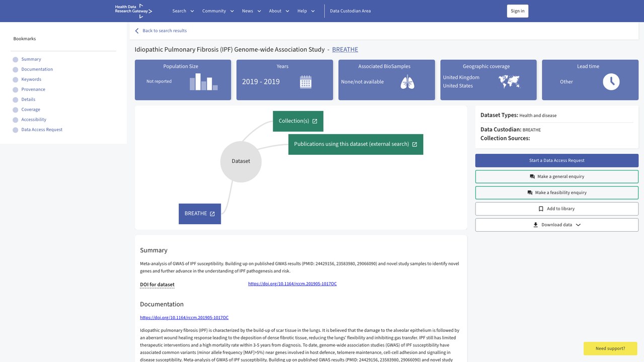Click the Years calendar icon
The image size is (644, 362).
[306, 82]
